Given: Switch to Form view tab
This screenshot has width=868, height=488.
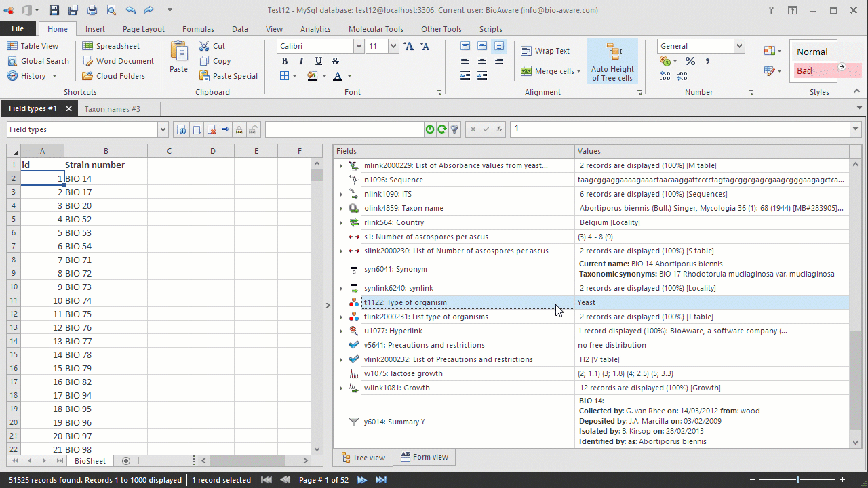Looking at the screenshot, I should pos(424,457).
